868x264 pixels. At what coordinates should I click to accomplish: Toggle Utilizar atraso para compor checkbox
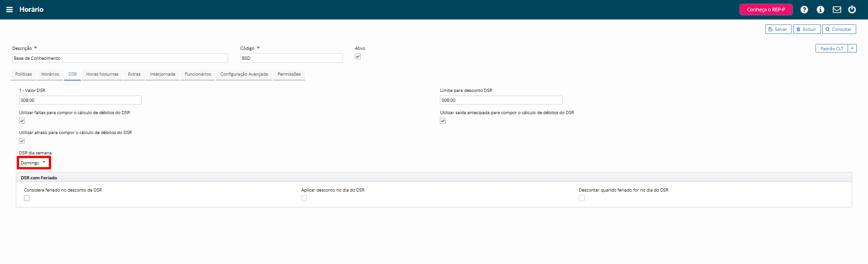pyautogui.click(x=22, y=141)
